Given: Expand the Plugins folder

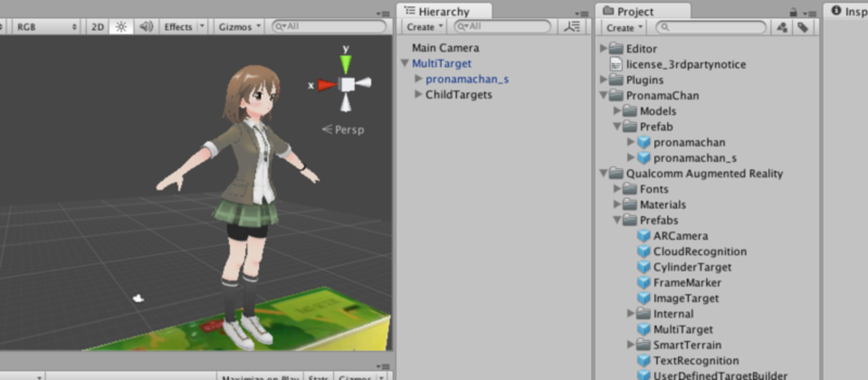Looking at the screenshot, I should coord(603,79).
